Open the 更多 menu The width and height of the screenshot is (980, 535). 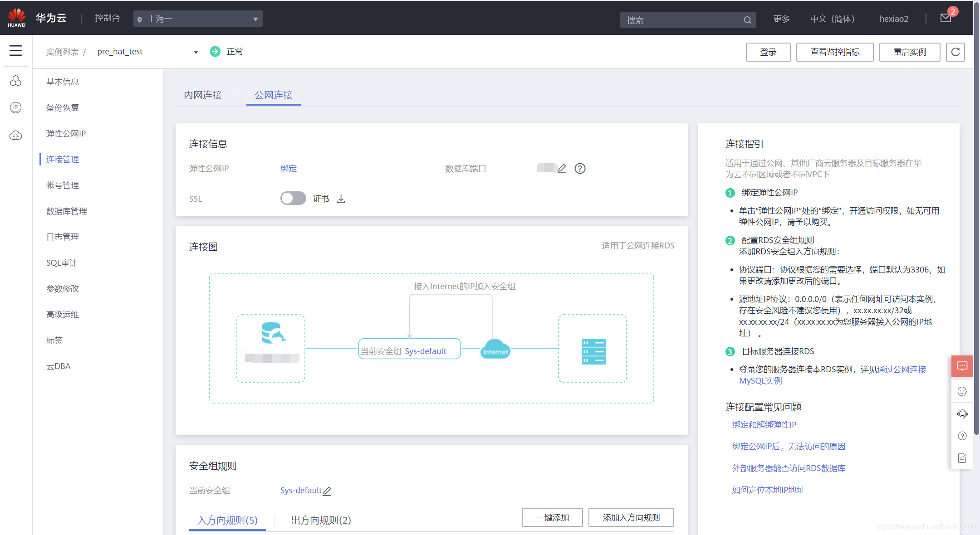[x=782, y=19]
